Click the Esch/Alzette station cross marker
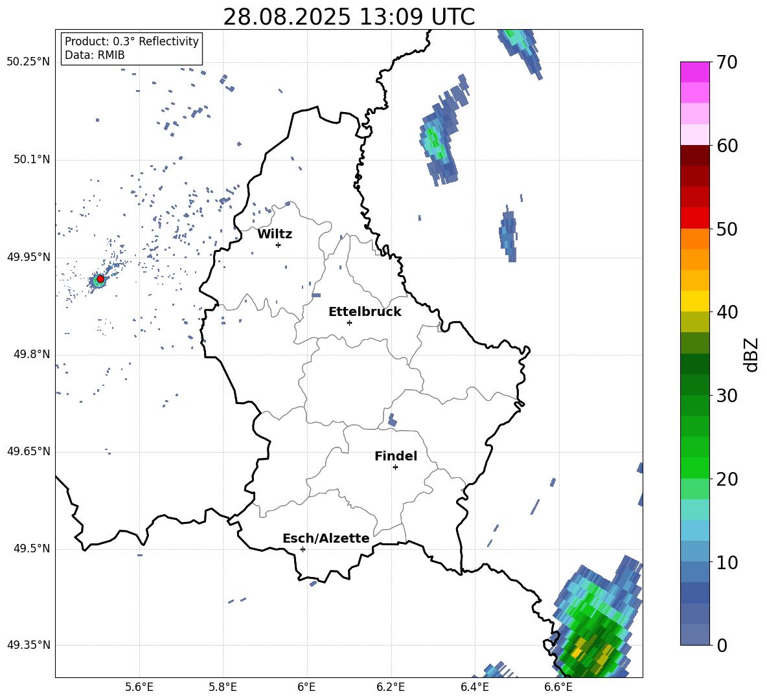This screenshot has height=700, width=767. pyautogui.click(x=303, y=549)
